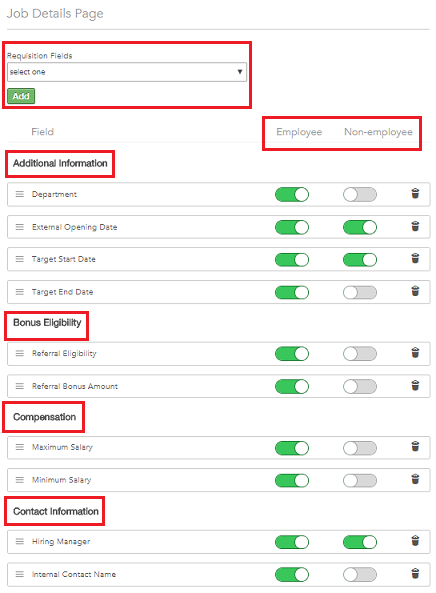Enable Referral Bonus Amount for Non-employee
436x593 pixels.
(360, 387)
